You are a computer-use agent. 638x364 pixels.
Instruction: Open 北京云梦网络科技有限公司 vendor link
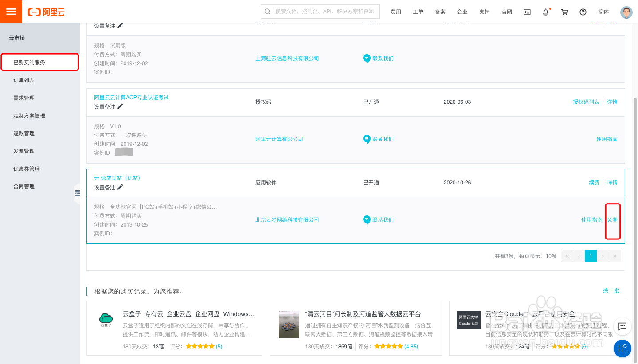(x=287, y=220)
